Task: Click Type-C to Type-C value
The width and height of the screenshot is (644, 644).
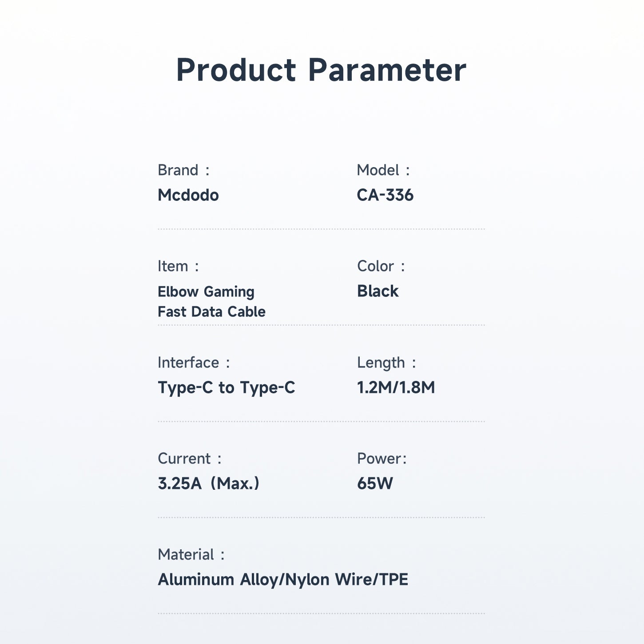Action: click(x=227, y=388)
